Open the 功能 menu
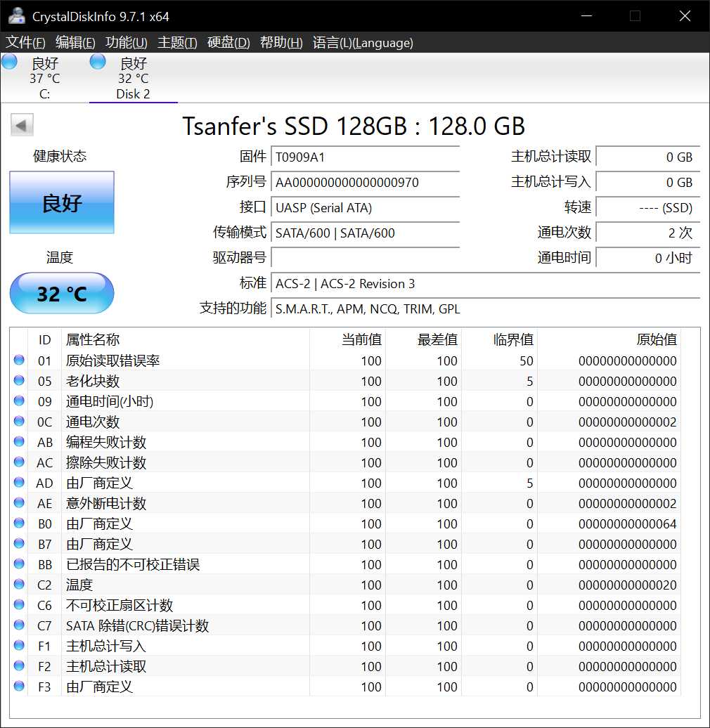This screenshot has height=728, width=710. point(125,42)
